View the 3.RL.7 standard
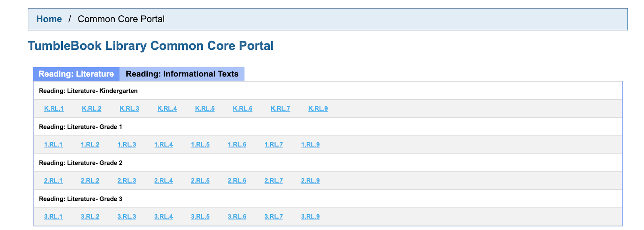Viewport: 644px width, 230px height. pos(274,217)
